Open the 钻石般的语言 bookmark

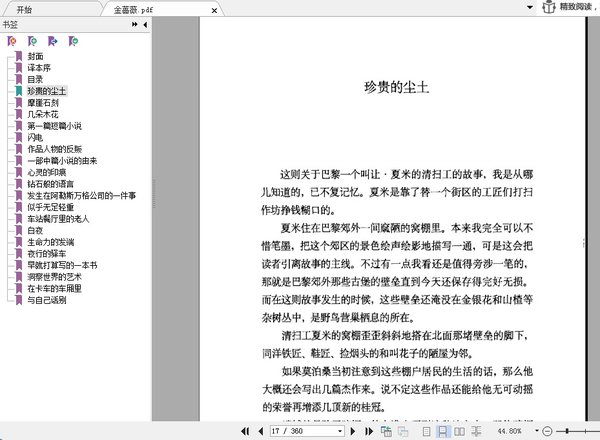point(51,184)
